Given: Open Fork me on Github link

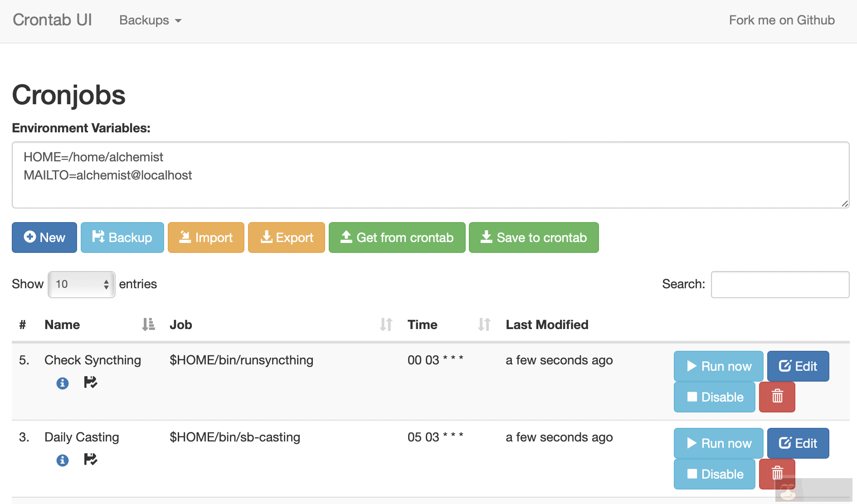Looking at the screenshot, I should tap(781, 20).
